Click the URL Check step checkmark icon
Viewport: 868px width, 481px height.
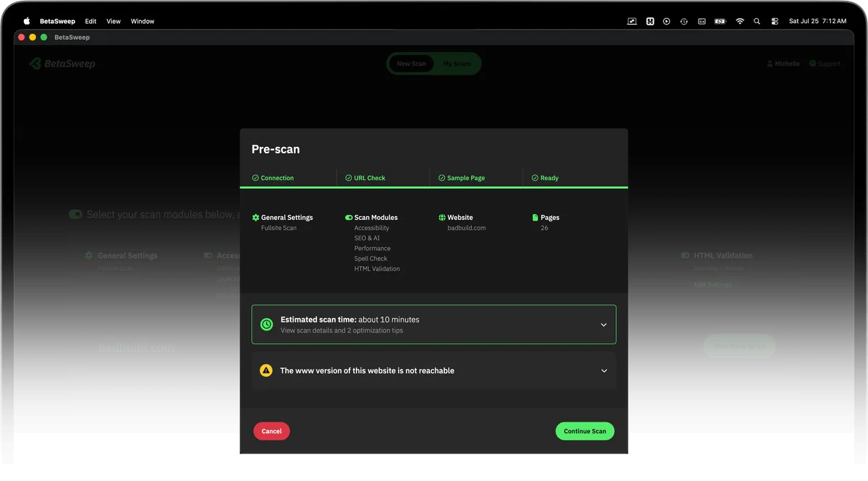(349, 178)
